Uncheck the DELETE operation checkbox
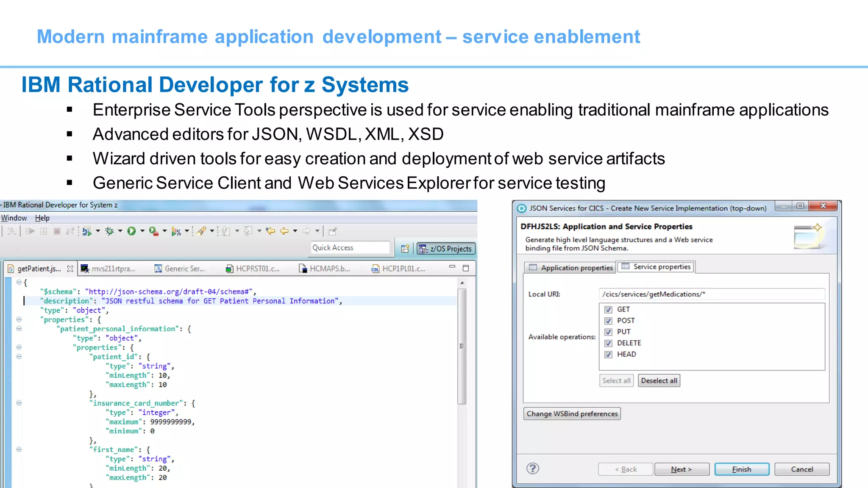This screenshot has width=868, height=488. click(x=609, y=343)
